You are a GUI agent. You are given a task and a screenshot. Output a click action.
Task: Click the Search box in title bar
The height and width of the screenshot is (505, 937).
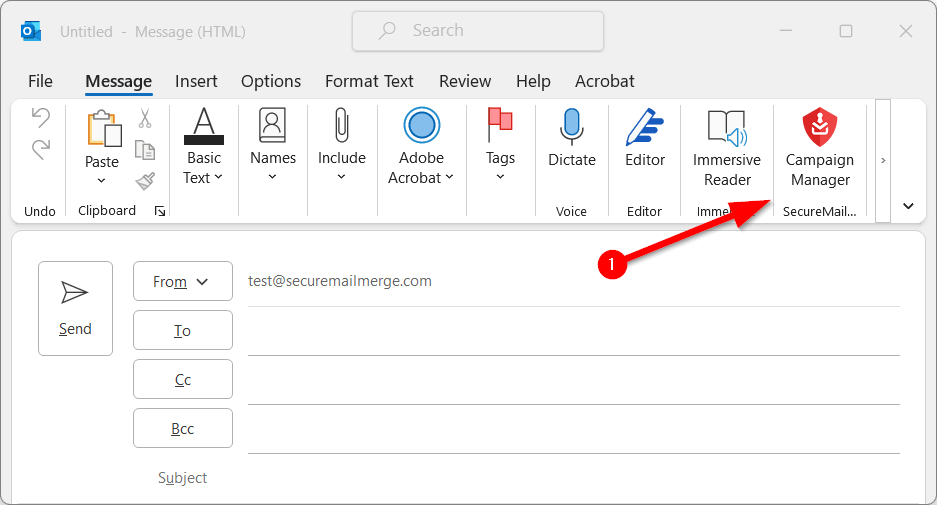point(478,31)
